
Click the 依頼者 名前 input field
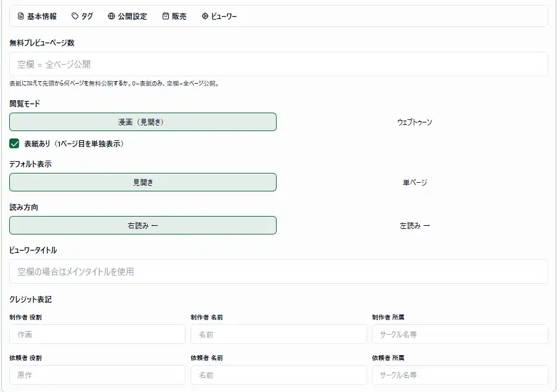click(278, 375)
